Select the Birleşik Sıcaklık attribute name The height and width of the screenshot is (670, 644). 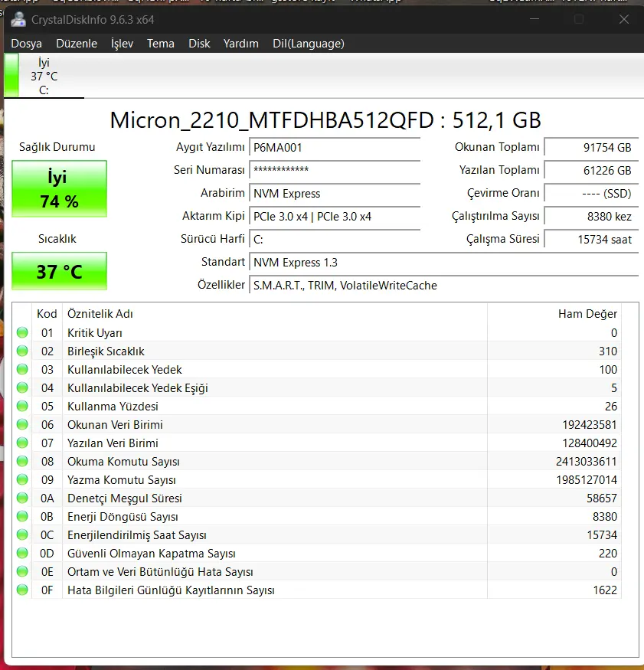pyautogui.click(x=106, y=351)
